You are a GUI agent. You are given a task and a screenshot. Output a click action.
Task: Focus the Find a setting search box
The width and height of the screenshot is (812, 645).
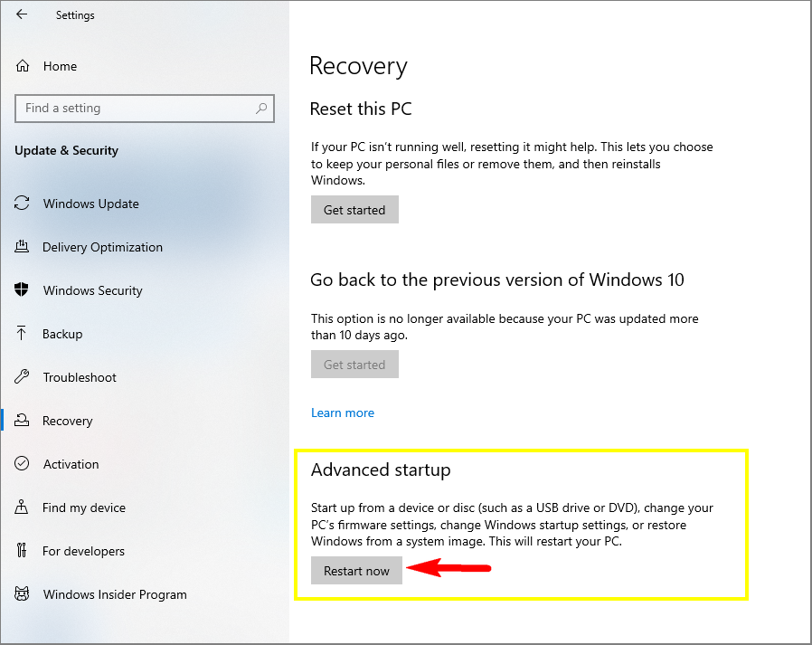[x=145, y=109]
